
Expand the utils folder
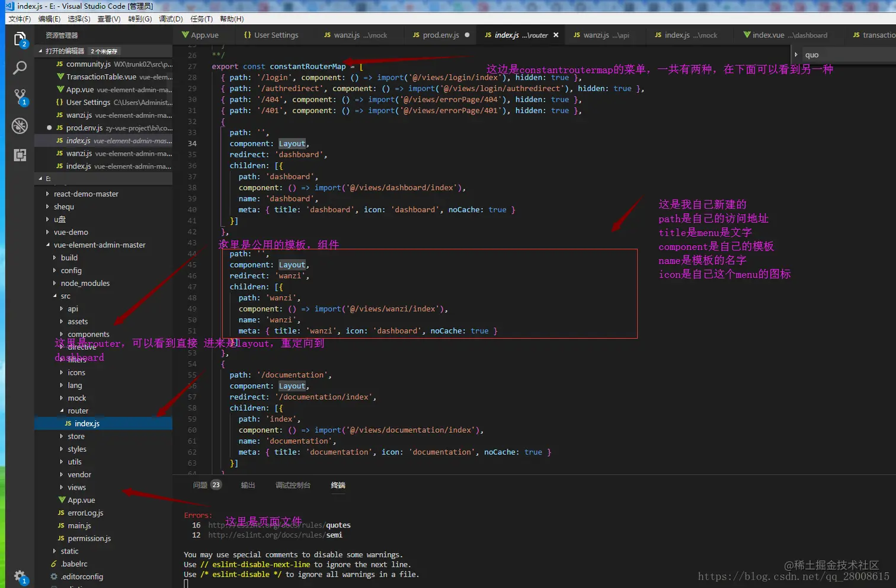coord(104,462)
